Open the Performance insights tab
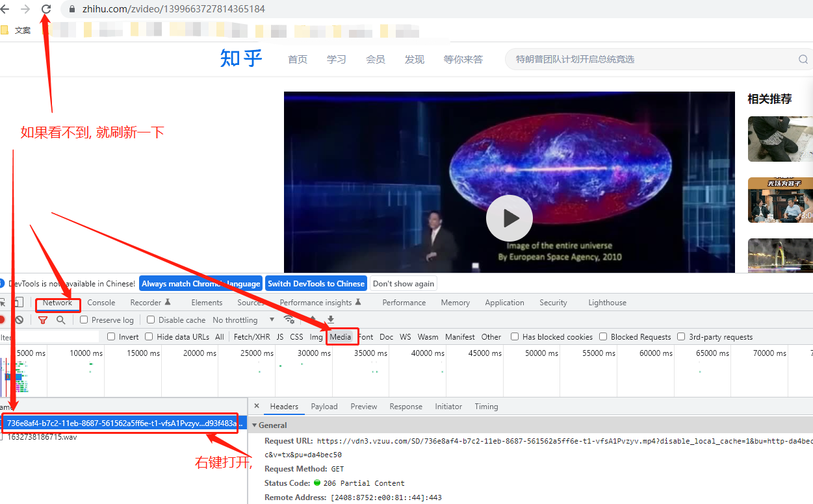813x504 pixels. tap(320, 303)
